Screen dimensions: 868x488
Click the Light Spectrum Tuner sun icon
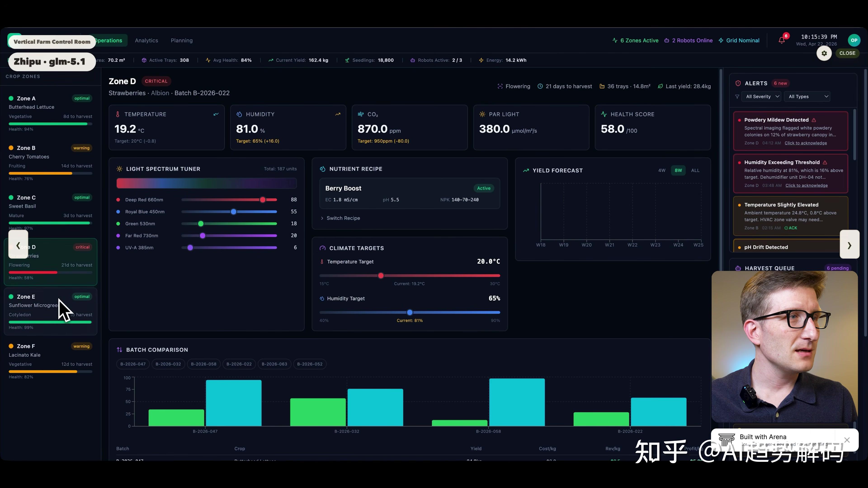click(119, 169)
